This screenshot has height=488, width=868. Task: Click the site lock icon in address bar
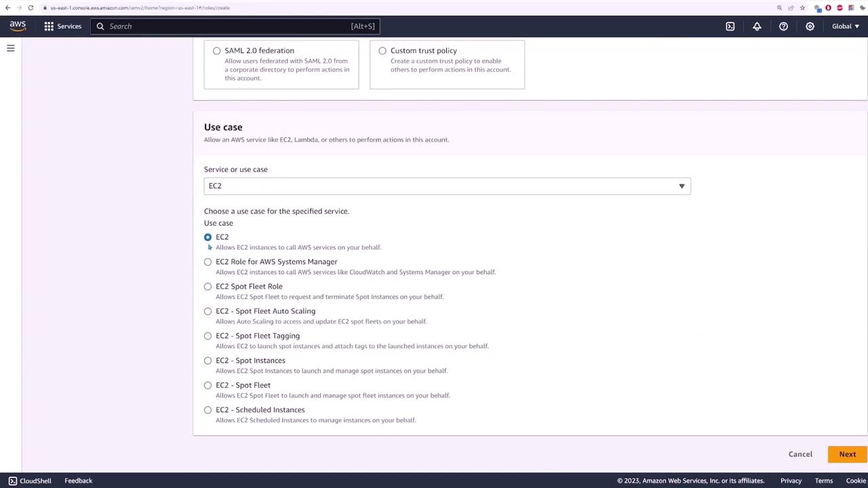coord(45,7)
